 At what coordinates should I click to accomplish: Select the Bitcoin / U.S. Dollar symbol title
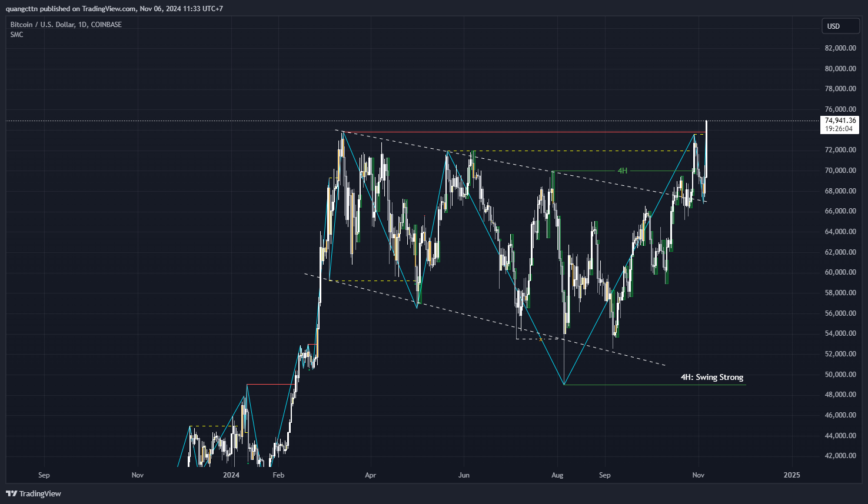66,25
